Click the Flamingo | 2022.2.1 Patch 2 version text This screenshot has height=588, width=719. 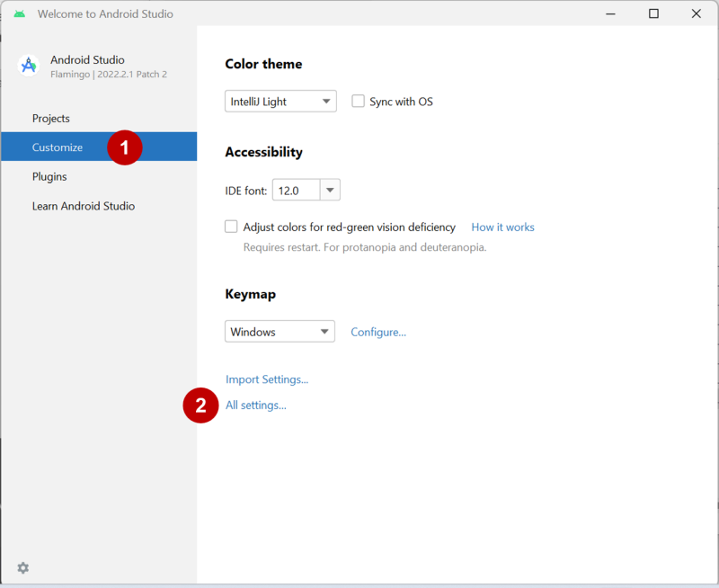[109, 75]
